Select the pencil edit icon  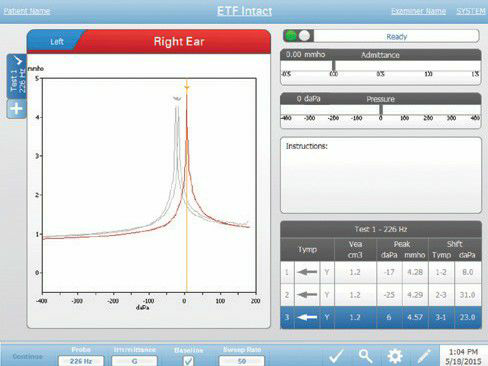424,356
